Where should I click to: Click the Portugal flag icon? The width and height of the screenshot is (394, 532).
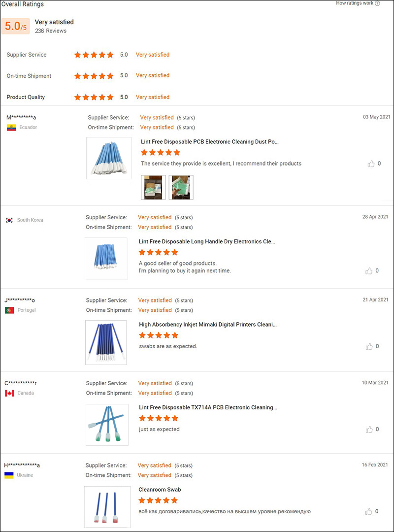[8, 309]
